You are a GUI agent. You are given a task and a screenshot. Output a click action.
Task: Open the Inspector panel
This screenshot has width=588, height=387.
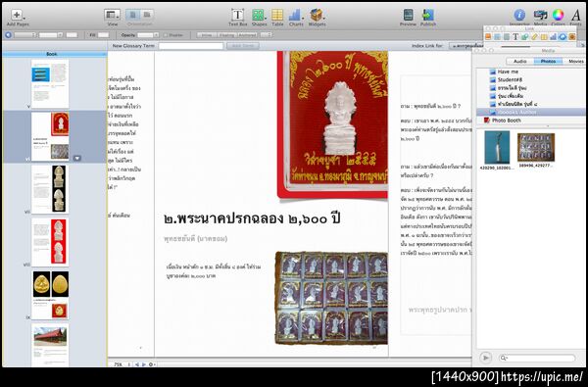click(x=519, y=15)
